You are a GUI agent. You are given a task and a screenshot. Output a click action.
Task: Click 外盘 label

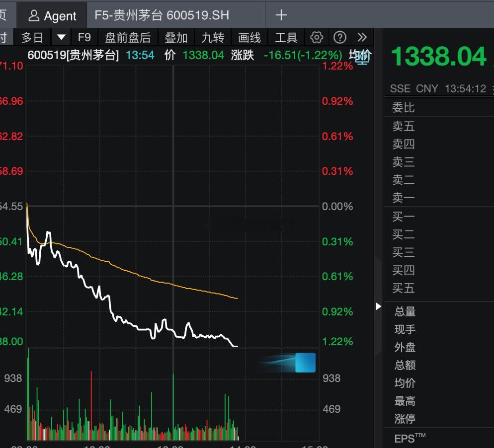click(x=405, y=347)
